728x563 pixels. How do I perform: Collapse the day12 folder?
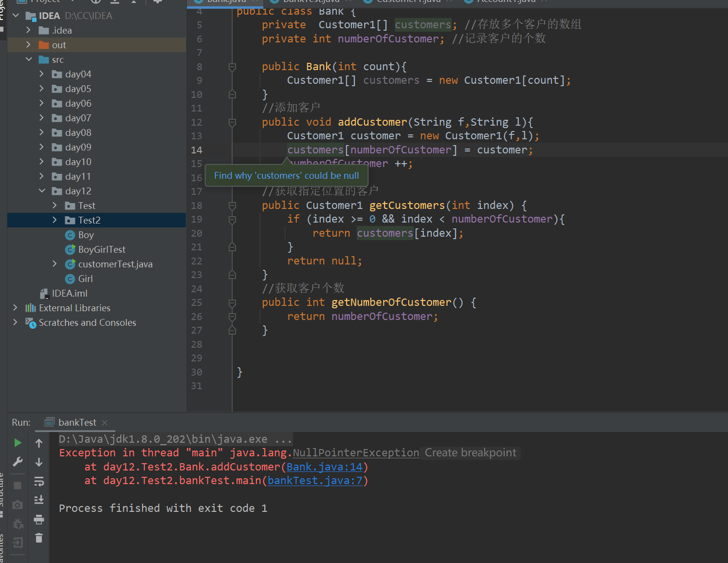42,191
